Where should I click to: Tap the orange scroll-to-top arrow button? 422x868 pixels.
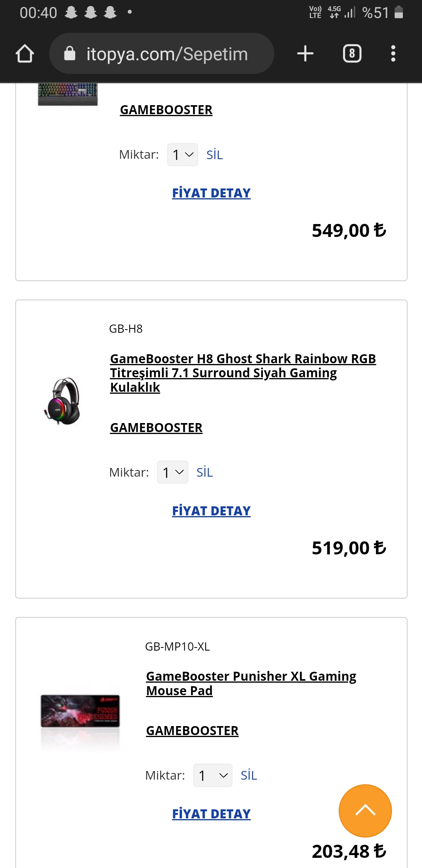coord(365,811)
